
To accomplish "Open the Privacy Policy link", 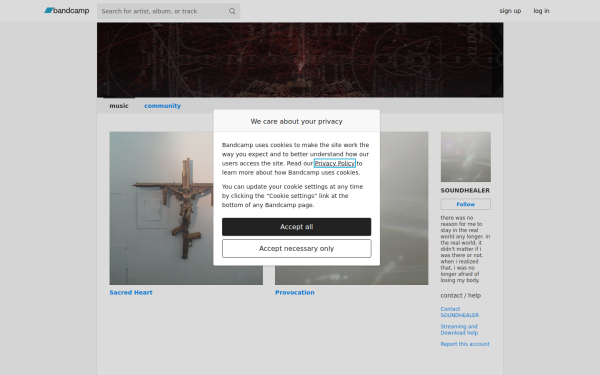I will (334, 163).
